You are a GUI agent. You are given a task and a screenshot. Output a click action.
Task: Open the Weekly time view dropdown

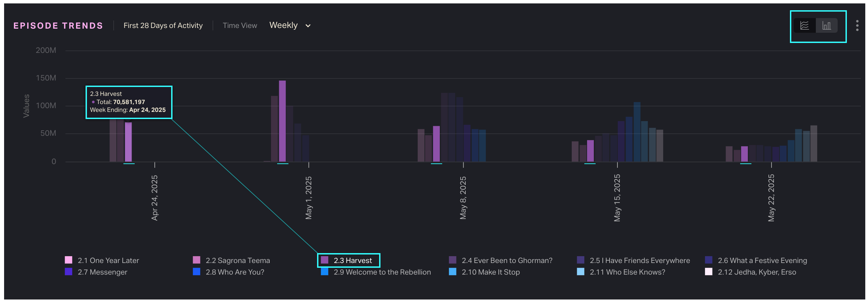[x=283, y=26]
